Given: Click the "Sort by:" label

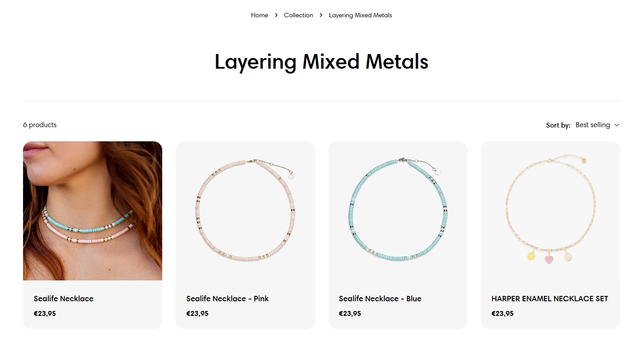Looking at the screenshot, I should click(x=558, y=125).
